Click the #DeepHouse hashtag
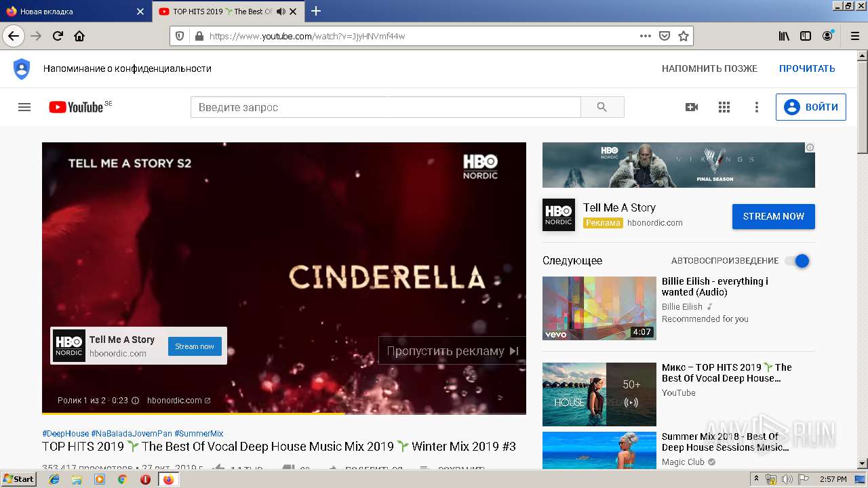Viewport: 868px width, 488px height. coord(65,434)
